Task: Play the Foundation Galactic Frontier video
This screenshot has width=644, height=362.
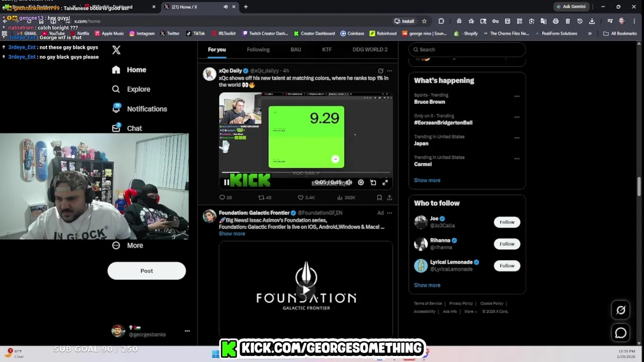Action: (306, 290)
